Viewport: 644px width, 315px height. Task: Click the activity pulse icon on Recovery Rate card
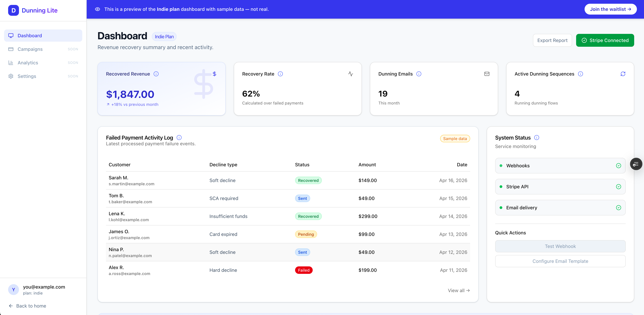[350, 74]
